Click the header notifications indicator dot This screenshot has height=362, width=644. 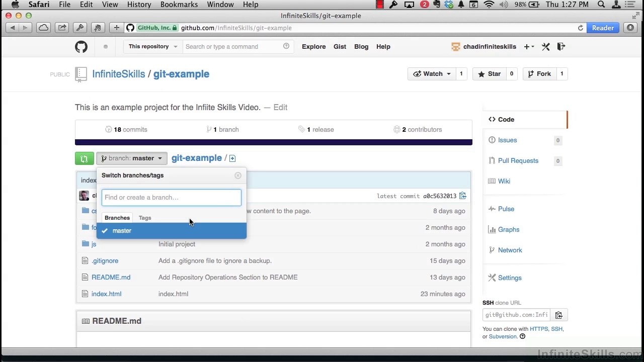(x=105, y=47)
